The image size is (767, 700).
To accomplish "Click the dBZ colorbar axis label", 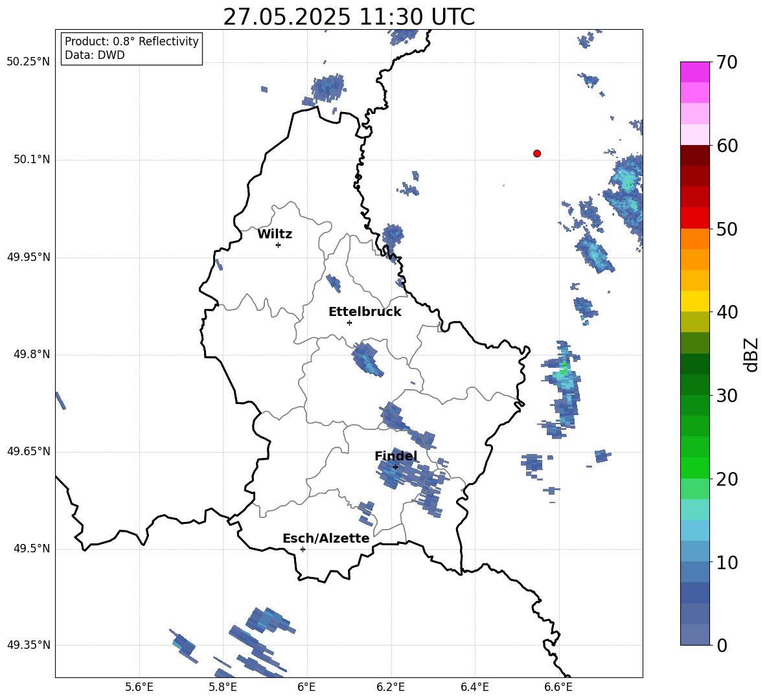I will pos(752,354).
